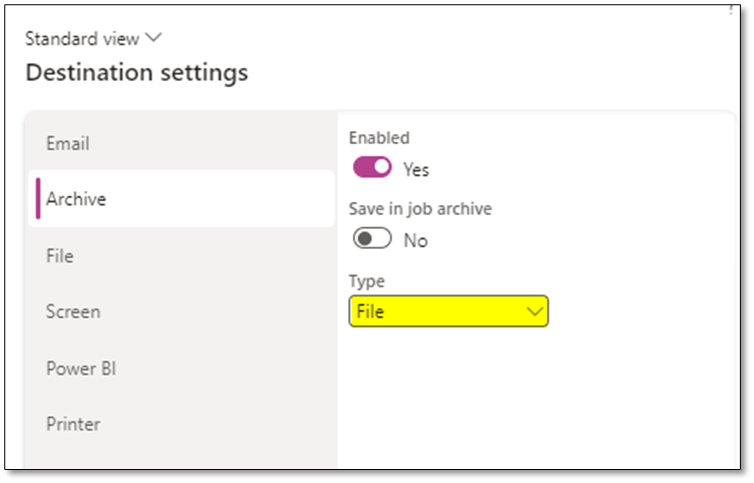
Task: Click the Enabled field label
Action: (379, 138)
